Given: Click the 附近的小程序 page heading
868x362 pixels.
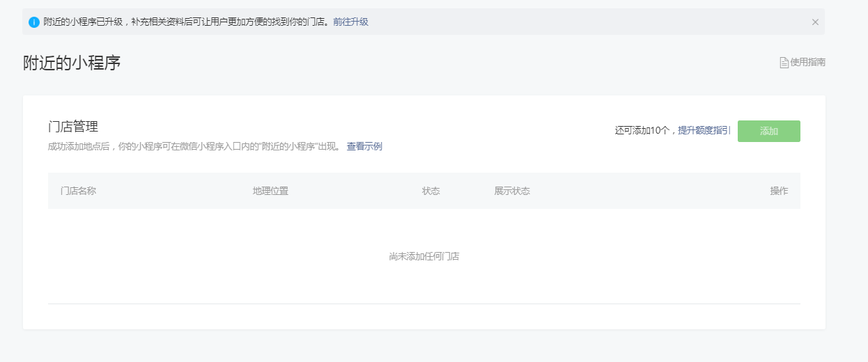Looking at the screenshot, I should click(x=72, y=63).
